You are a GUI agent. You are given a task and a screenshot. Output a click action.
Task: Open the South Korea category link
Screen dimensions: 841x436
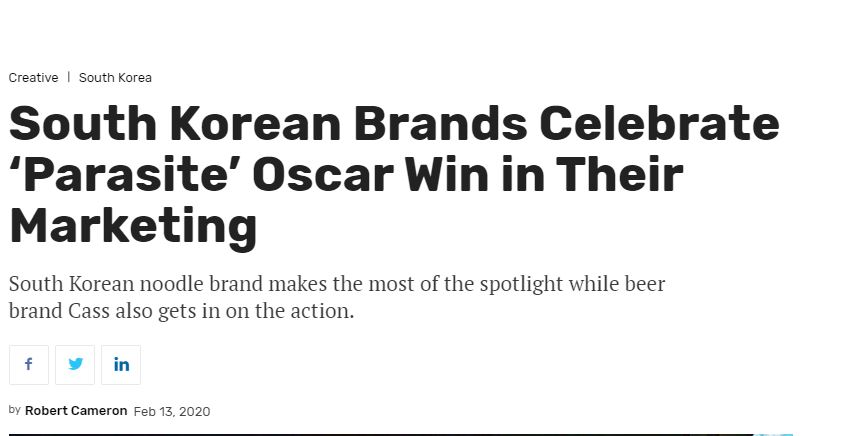(x=115, y=78)
